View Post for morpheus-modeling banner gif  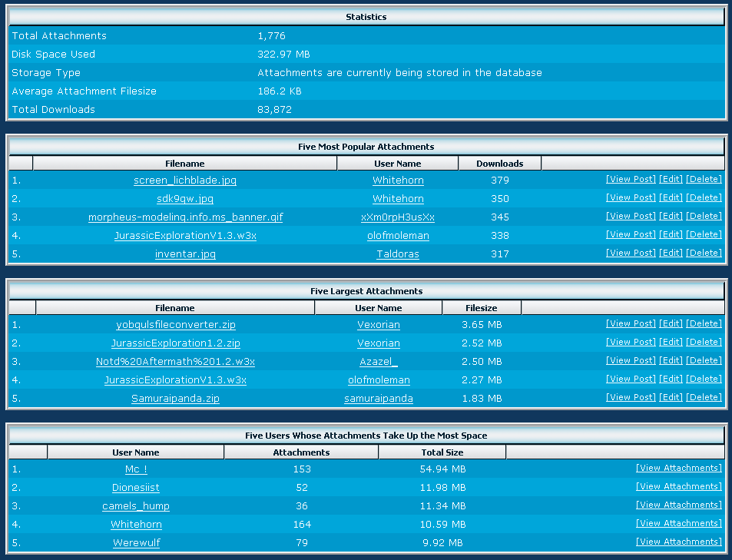(631, 217)
